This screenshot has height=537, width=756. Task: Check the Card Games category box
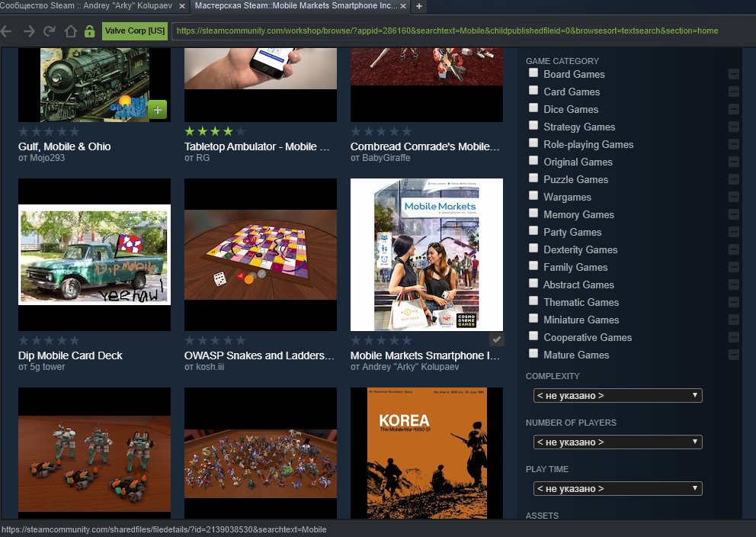click(x=533, y=90)
